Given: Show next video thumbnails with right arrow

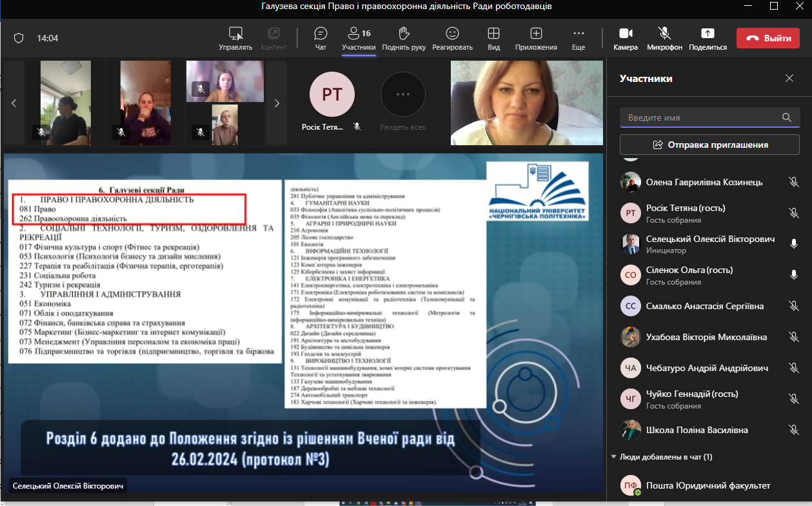Looking at the screenshot, I should pyautogui.click(x=277, y=103).
